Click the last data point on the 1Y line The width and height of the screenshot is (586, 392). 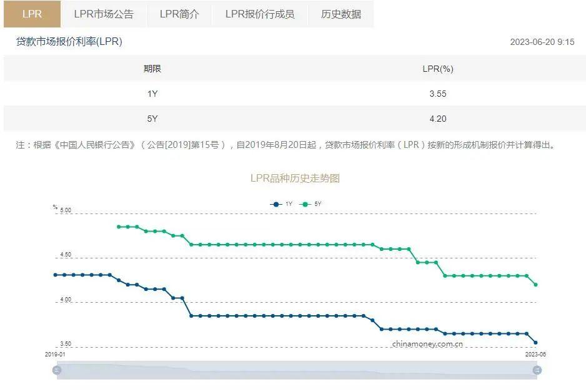(x=535, y=342)
